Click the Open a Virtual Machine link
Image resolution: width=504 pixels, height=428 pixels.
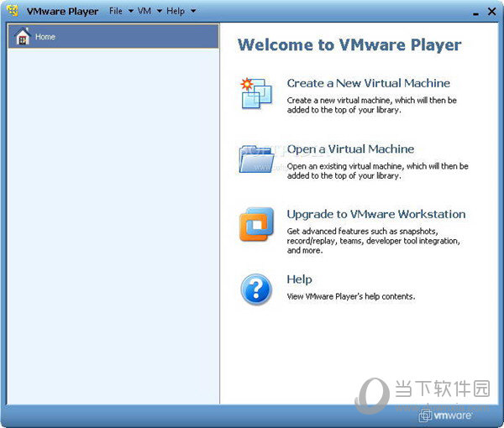click(350, 149)
